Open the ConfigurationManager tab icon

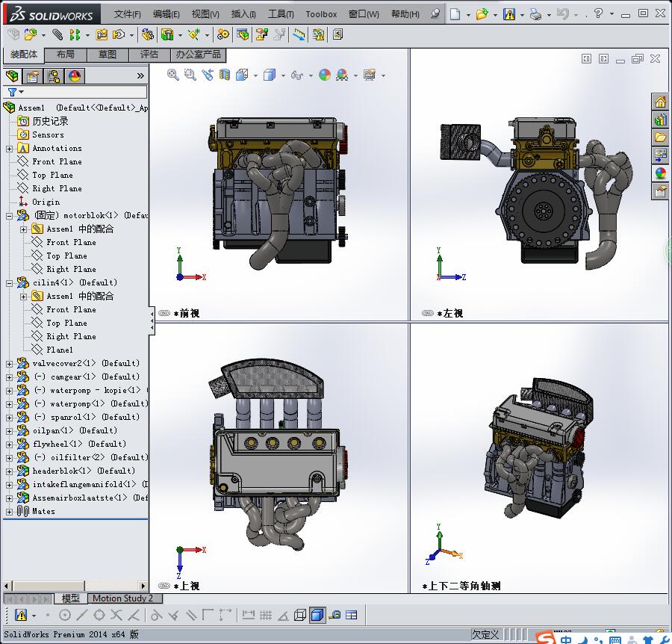pos(53,75)
